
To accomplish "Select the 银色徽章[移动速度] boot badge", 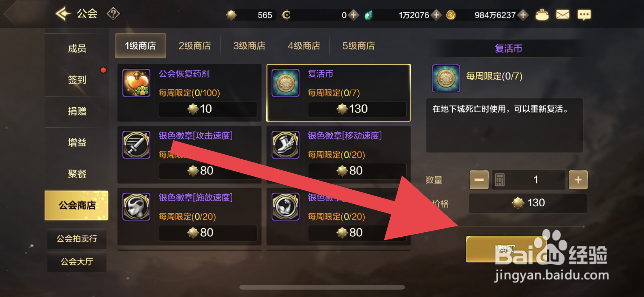I will click(339, 155).
